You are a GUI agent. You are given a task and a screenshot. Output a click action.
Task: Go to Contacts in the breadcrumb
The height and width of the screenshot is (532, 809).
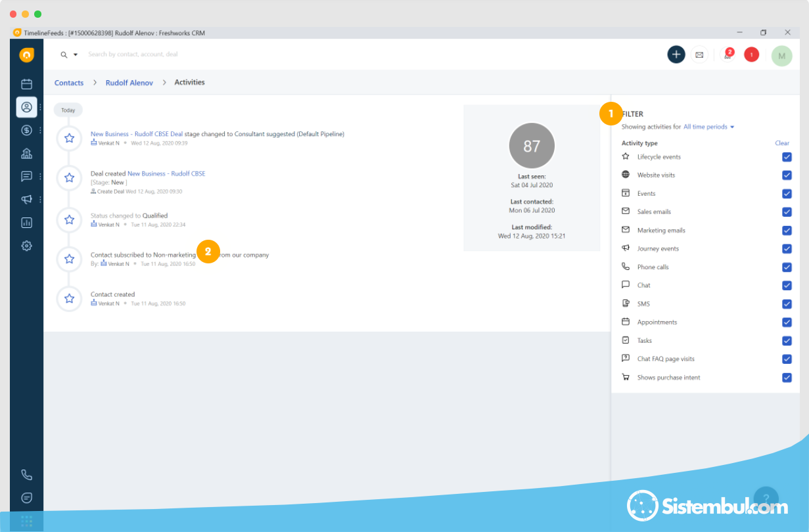(69, 83)
